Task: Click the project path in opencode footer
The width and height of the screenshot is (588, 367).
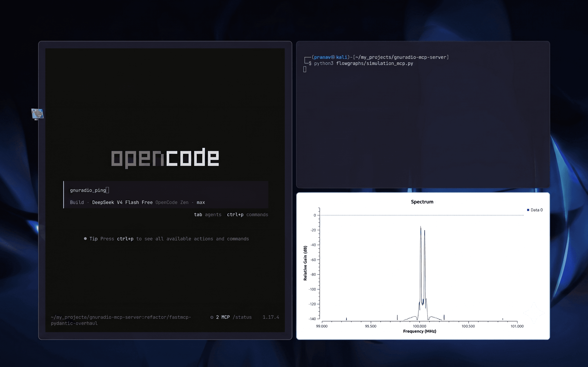Action: point(121,320)
